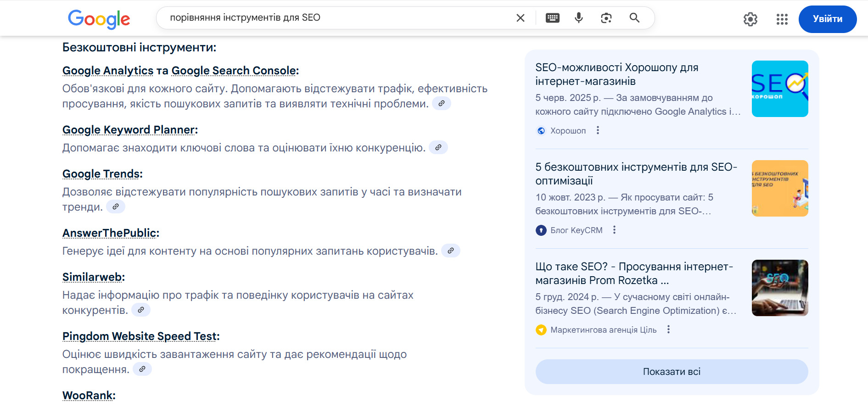Screen dimensions: 868x407
Task: Open the Pingdom Website Speed Test link
Action: [x=140, y=336]
